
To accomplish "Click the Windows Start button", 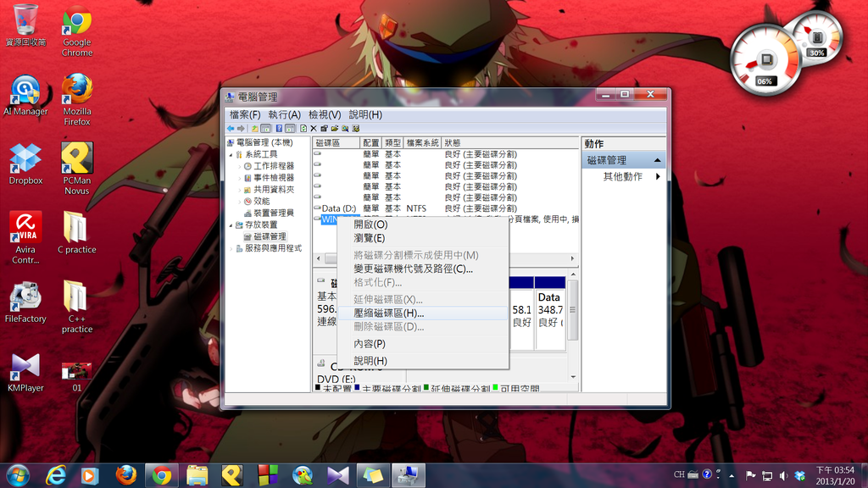I will [19, 475].
